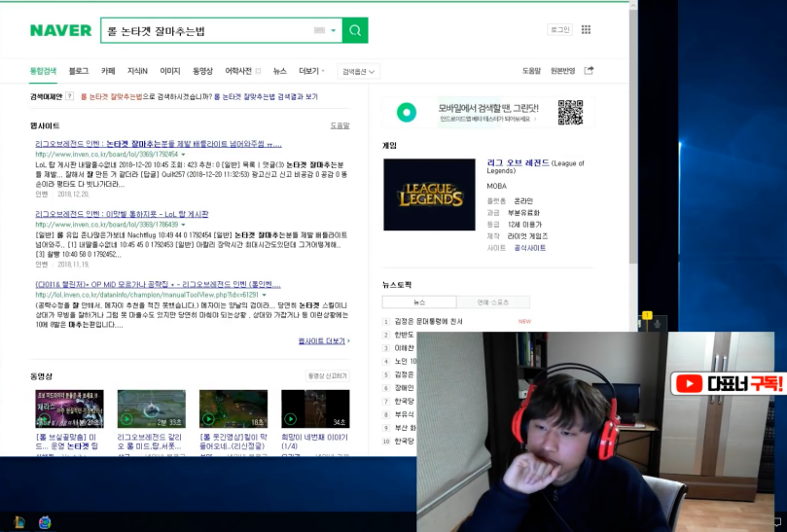The image size is (787, 532).
Task: Expand arrow beside the inven URL ending 1786439
Action: (183, 225)
